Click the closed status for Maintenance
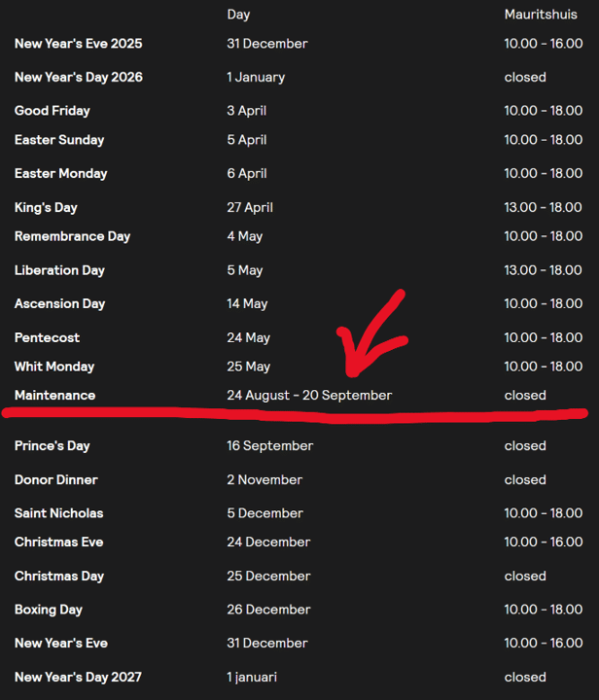This screenshot has width=599, height=700. [x=525, y=396]
